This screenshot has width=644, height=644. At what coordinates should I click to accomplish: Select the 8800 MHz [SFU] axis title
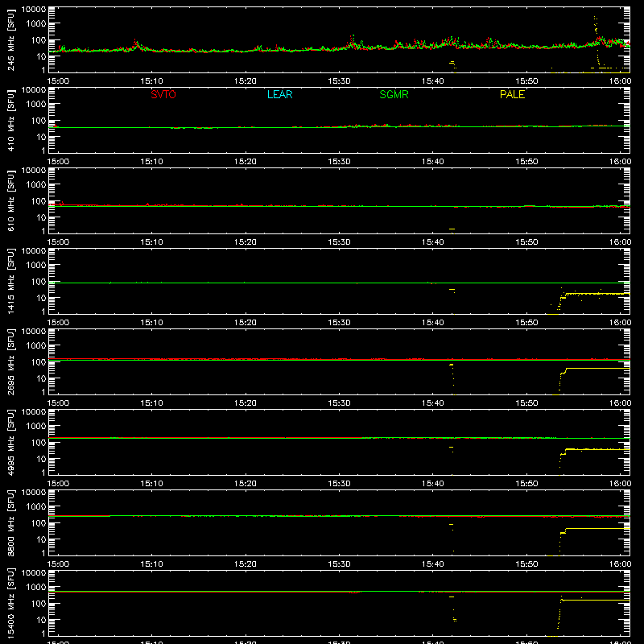11,522
